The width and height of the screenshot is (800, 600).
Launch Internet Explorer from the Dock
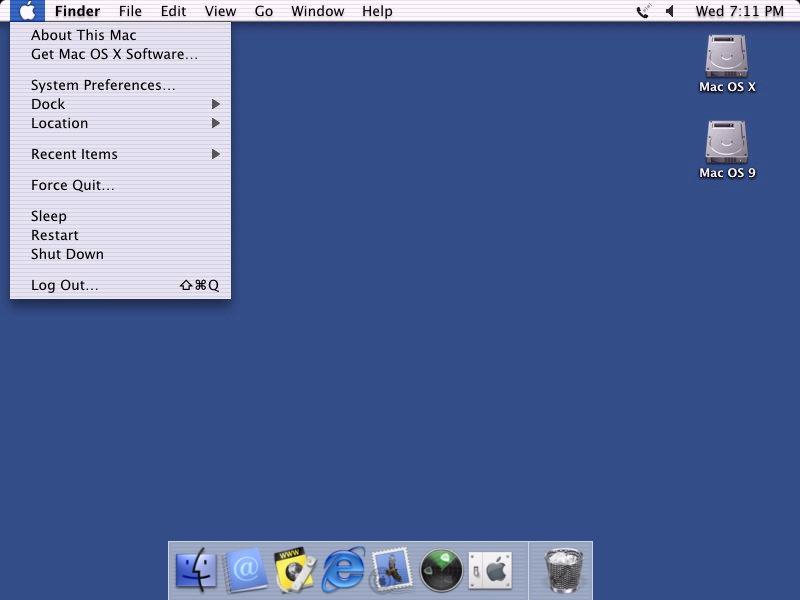[x=343, y=569]
